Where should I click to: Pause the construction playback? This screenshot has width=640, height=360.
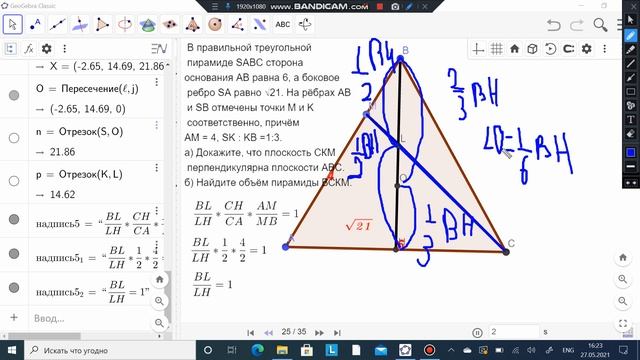[x=477, y=333]
